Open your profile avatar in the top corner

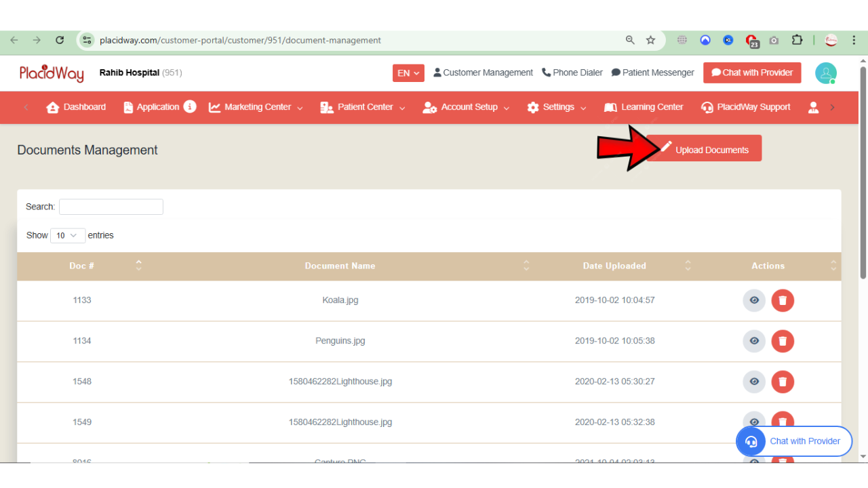[x=825, y=73]
